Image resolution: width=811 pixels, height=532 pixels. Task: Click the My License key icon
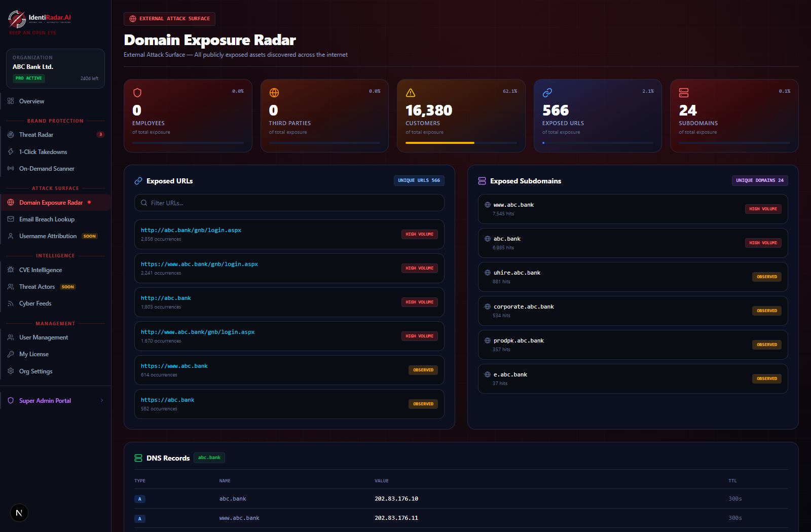point(11,354)
